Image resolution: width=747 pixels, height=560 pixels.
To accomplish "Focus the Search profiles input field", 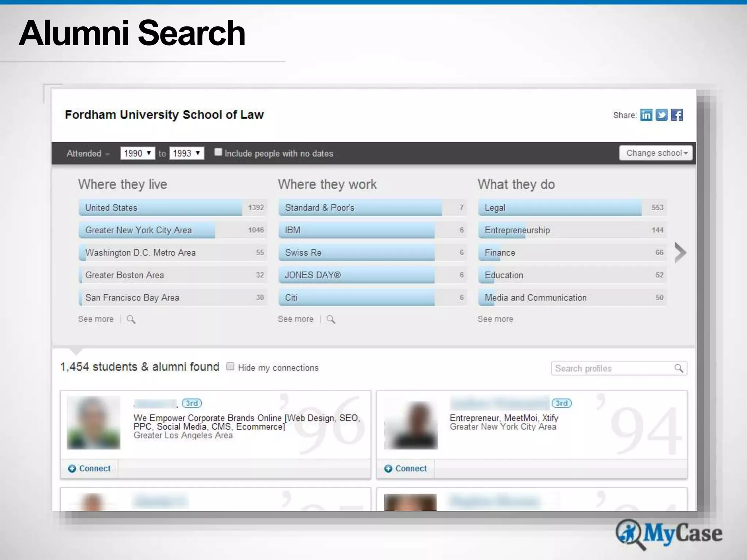I will pyautogui.click(x=619, y=368).
